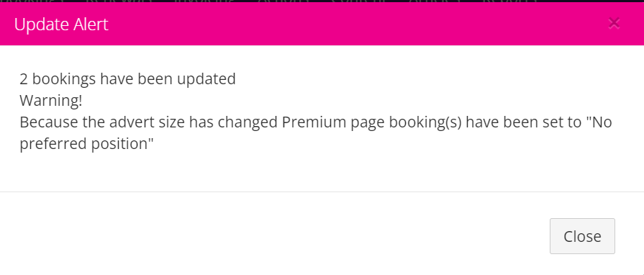Dismiss the Update Alert with the X icon
Screen dimensions: 644x275
pyautogui.click(x=614, y=24)
